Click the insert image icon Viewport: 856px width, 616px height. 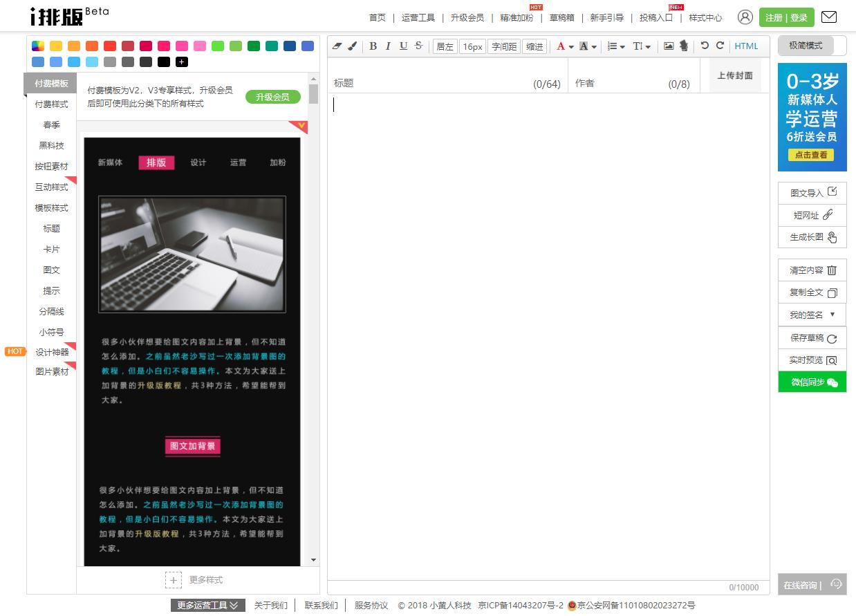[x=669, y=46]
